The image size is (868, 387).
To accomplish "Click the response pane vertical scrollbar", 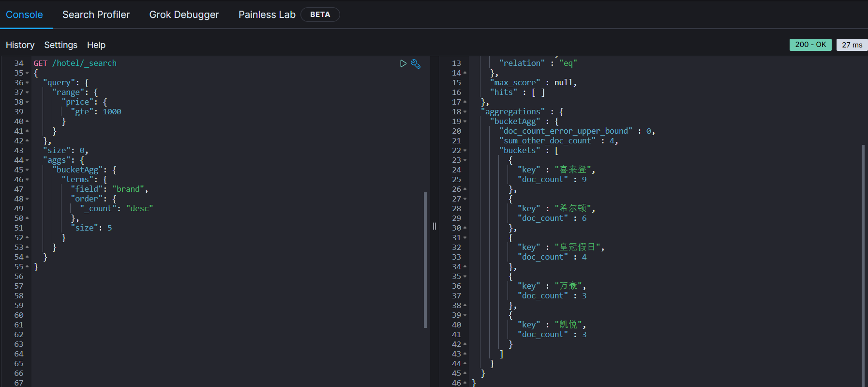I will (863, 265).
